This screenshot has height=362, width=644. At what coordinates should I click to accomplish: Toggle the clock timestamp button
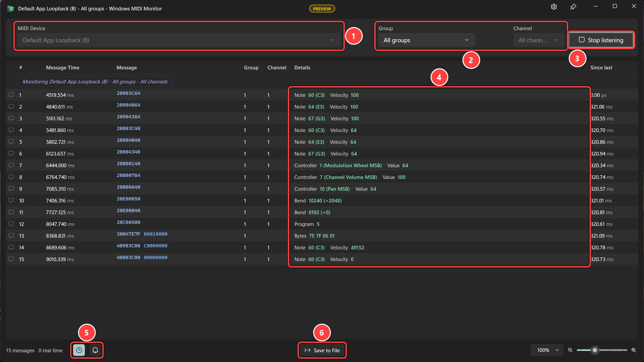pos(79,350)
